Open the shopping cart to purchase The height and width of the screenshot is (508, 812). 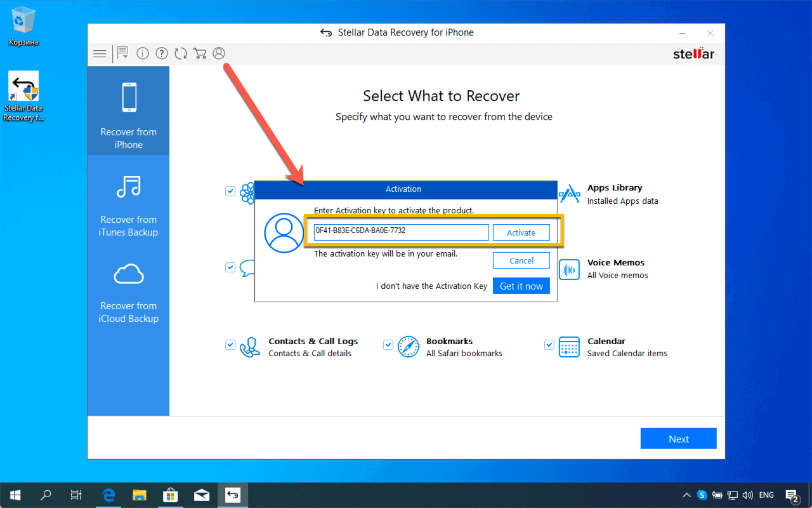(x=200, y=53)
